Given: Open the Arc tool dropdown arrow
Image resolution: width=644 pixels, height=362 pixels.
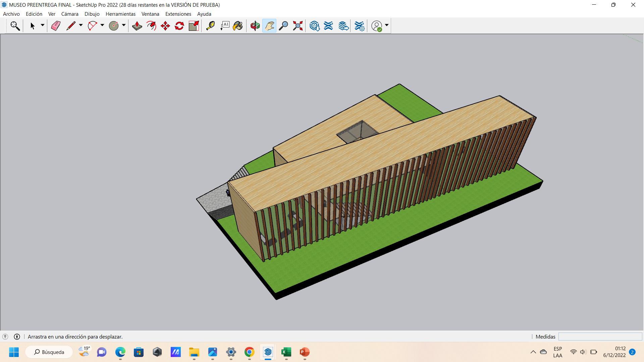Looking at the screenshot, I should click(x=102, y=25).
